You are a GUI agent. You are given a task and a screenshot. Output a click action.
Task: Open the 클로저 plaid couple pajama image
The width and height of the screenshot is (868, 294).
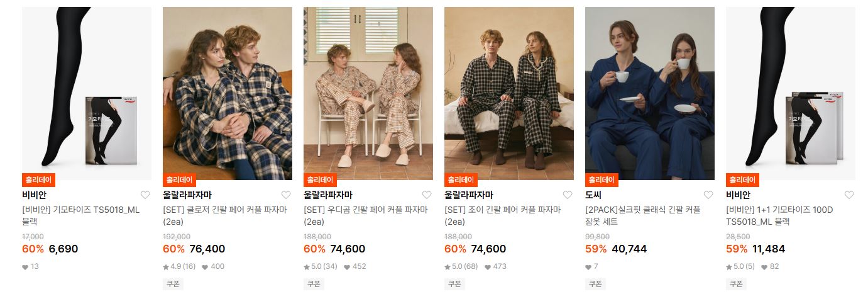(228, 93)
